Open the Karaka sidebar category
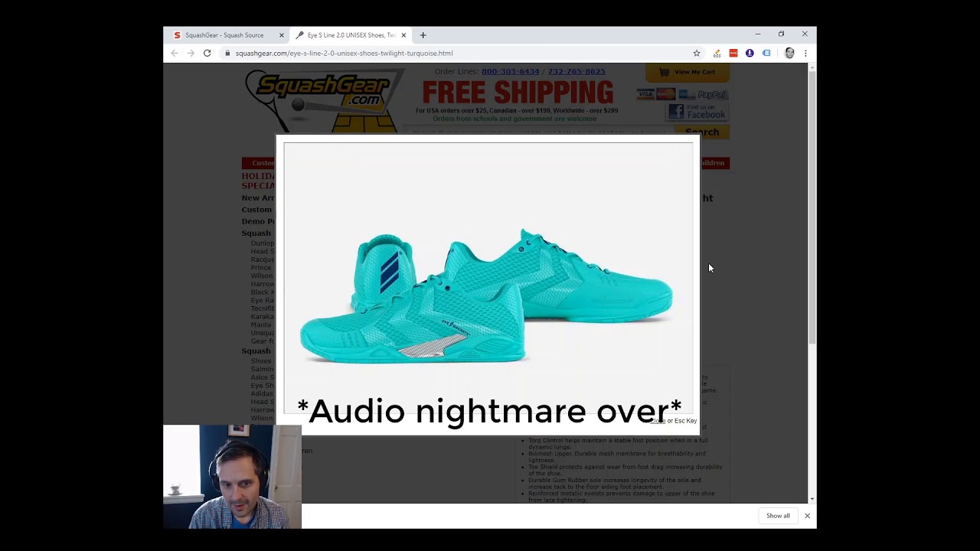Image resolution: width=980 pixels, height=551 pixels. [x=262, y=317]
